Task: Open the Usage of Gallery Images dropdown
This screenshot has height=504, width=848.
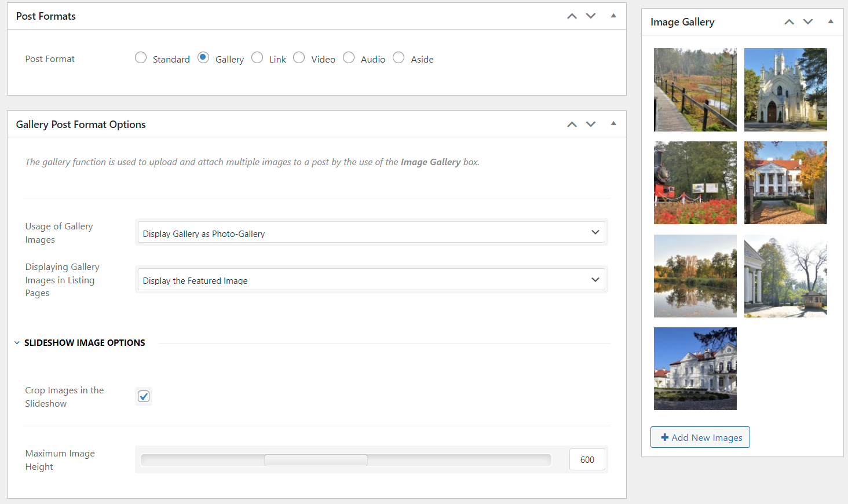Action: coord(371,232)
